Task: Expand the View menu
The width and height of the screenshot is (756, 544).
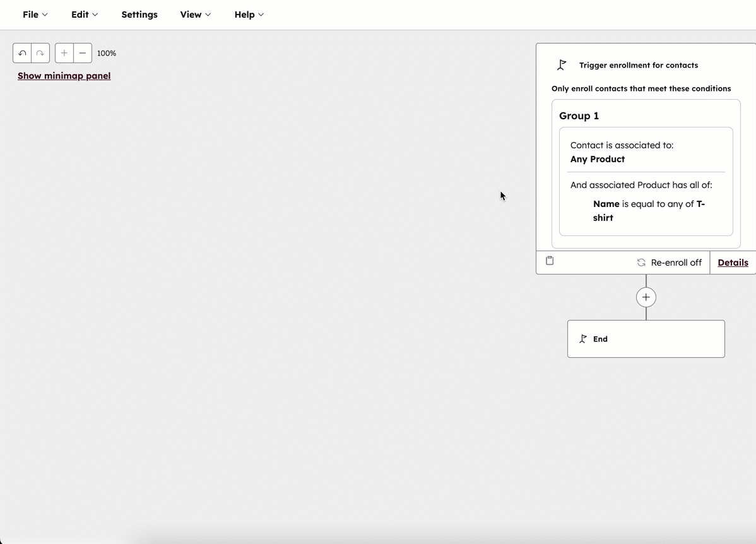Action: (195, 15)
